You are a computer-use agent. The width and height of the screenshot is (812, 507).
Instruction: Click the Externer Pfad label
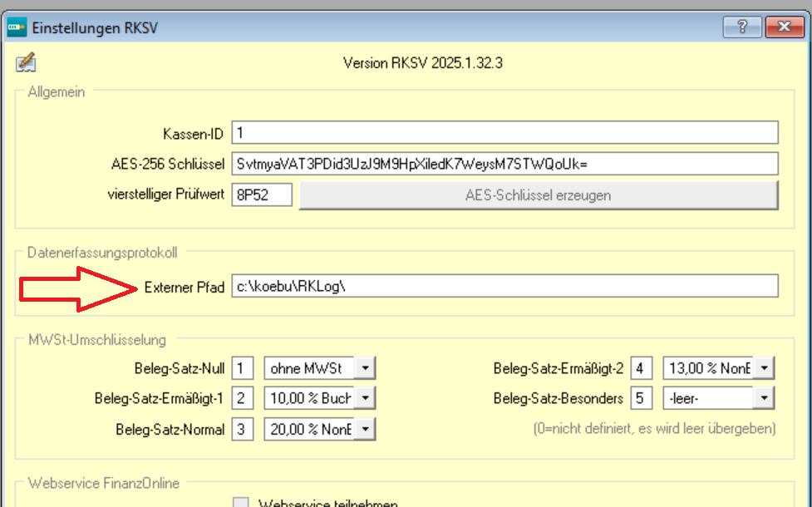[185, 288]
